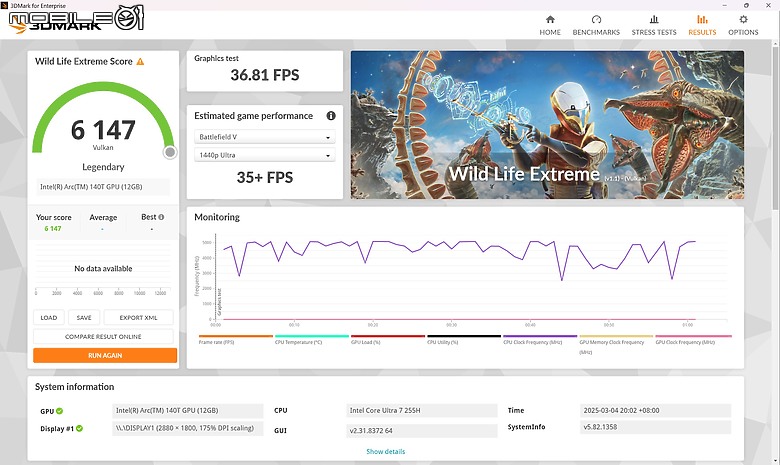The height and width of the screenshot is (465, 780).
Task: Click the house icon above HOME
Action: click(x=550, y=19)
